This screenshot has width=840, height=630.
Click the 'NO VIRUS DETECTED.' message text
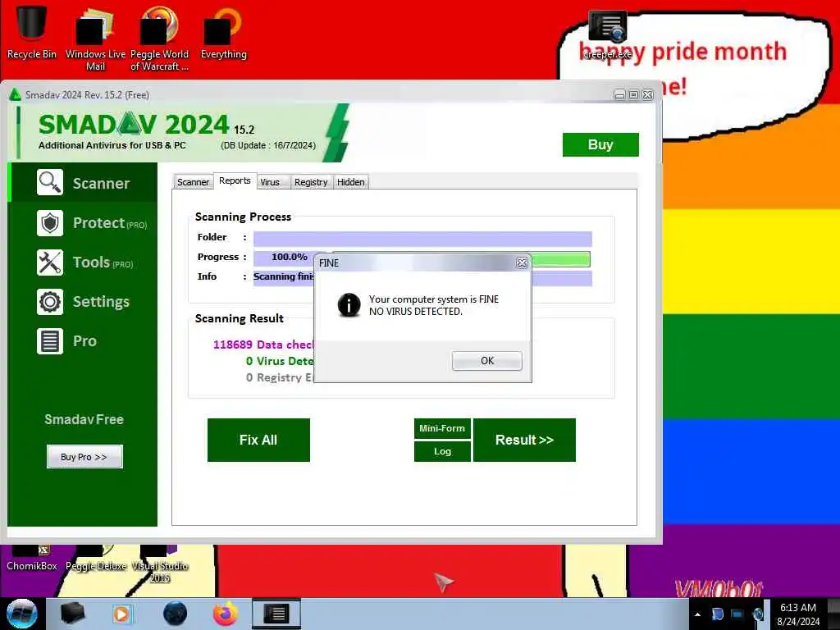coord(415,311)
